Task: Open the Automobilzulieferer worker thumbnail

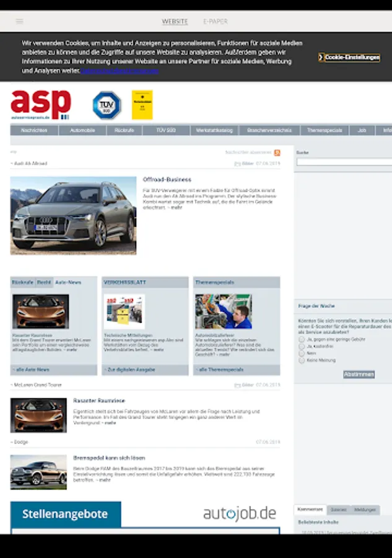Action: click(x=224, y=311)
